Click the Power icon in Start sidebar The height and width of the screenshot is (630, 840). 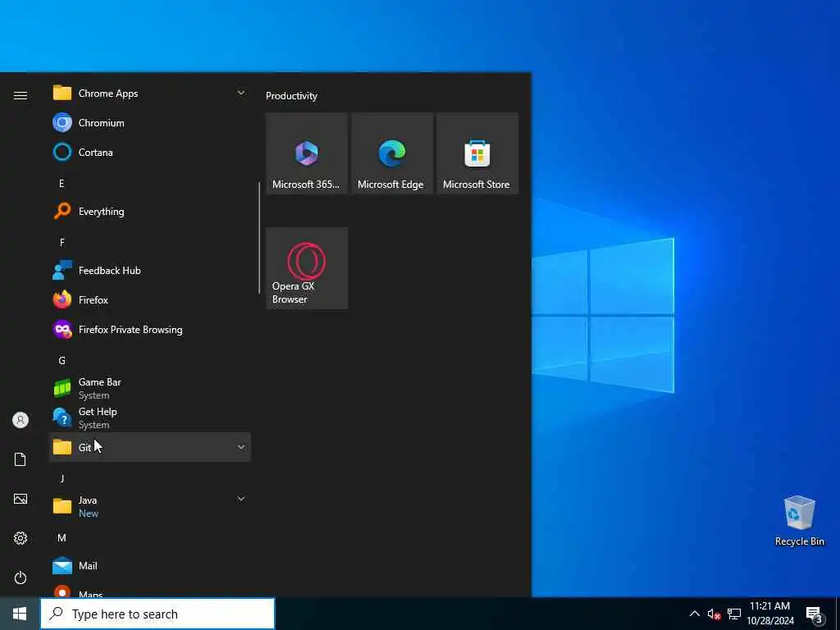pos(21,577)
